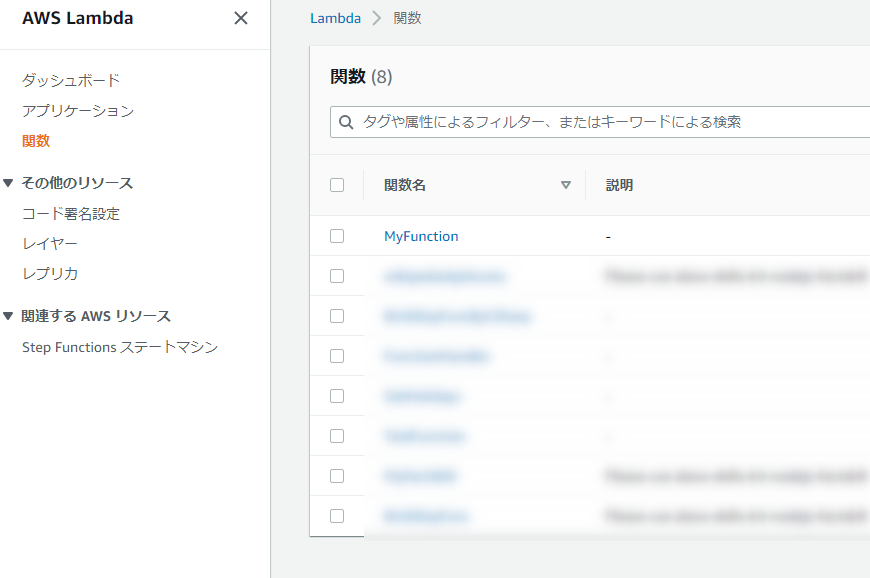
Task: Check the MyFunction row checkbox
Action: [x=337, y=236]
